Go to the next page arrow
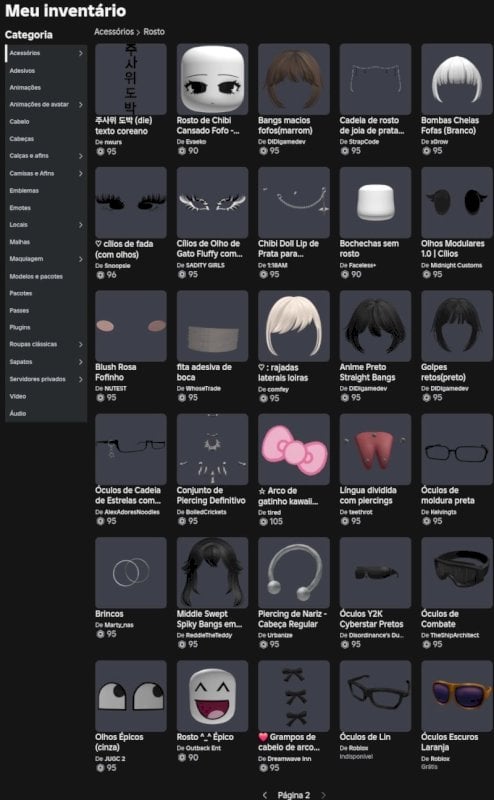The width and height of the screenshot is (494, 800). click(323, 795)
